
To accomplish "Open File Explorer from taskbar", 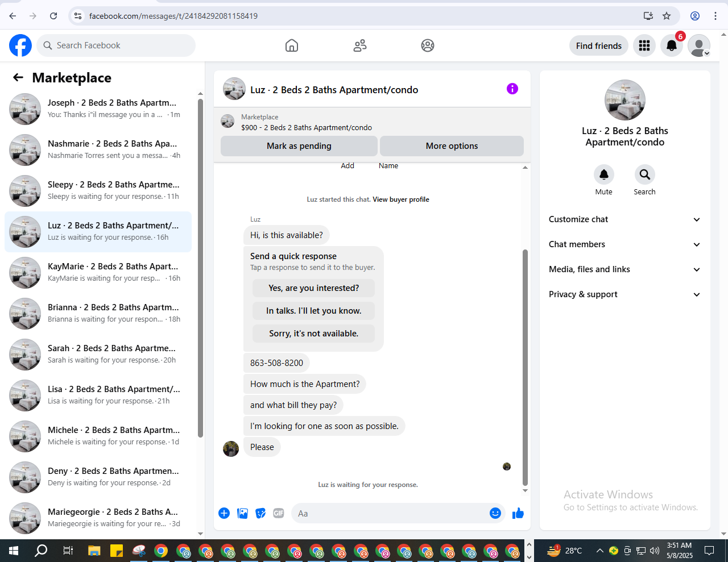I will tap(94, 550).
